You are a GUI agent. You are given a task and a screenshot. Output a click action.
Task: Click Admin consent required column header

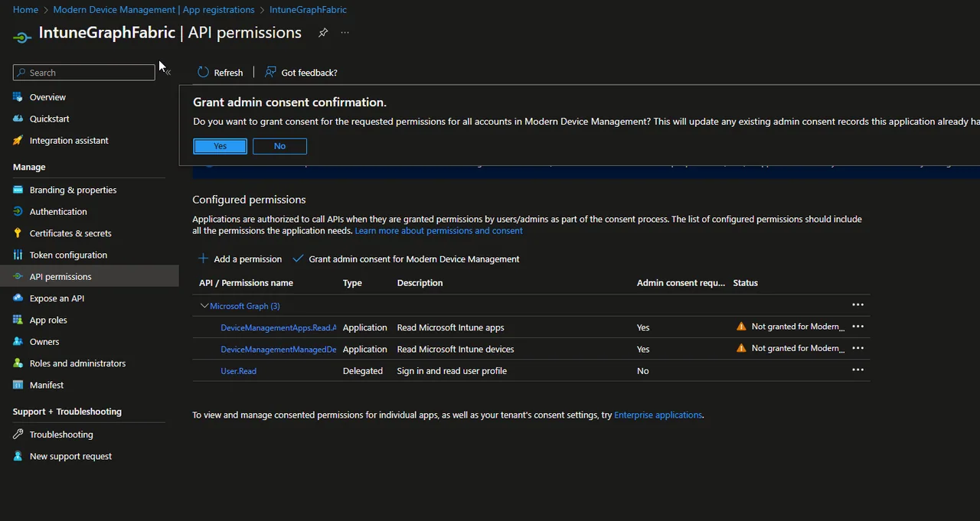tap(681, 283)
